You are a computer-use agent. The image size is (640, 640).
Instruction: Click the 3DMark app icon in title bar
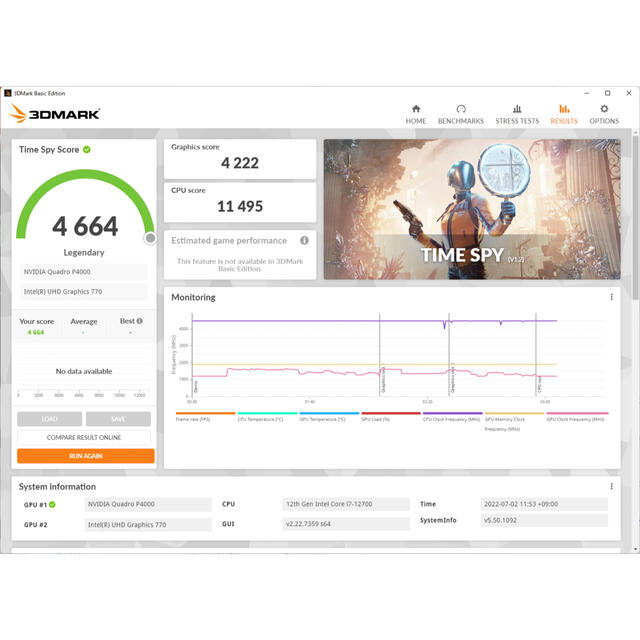pyautogui.click(x=7, y=93)
